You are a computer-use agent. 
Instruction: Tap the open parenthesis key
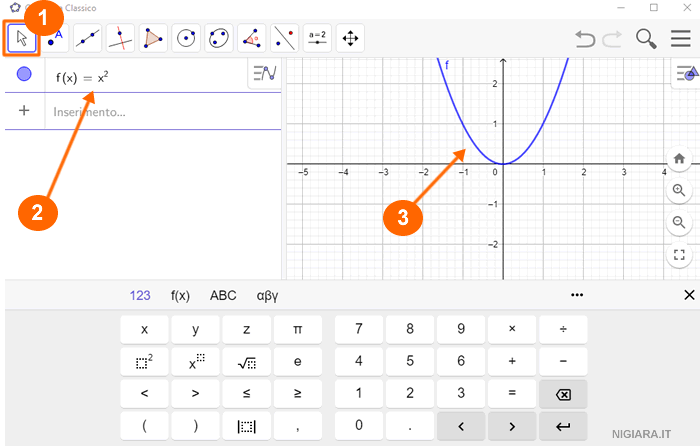click(x=144, y=426)
